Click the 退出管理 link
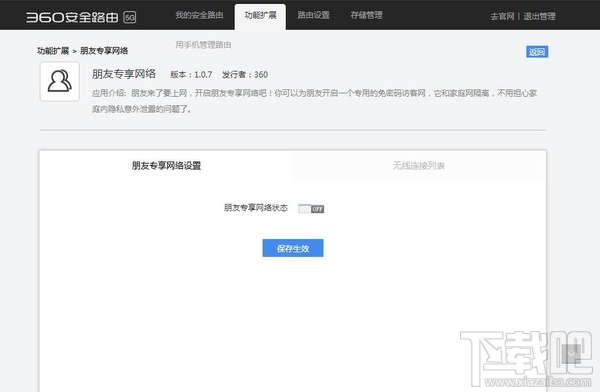The width and height of the screenshot is (600, 392). point(539,16)
